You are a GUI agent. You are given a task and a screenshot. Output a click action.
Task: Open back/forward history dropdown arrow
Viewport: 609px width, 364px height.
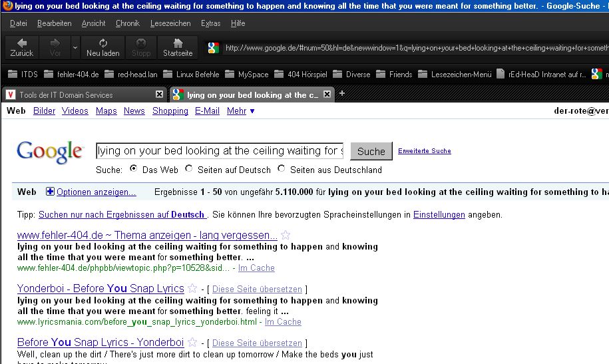[75, 47]
